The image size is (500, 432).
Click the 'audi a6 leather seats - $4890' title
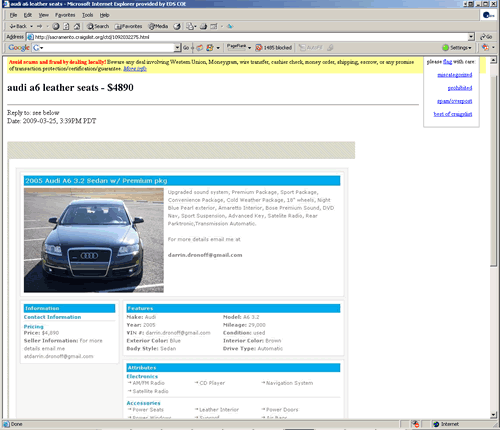click(70, 87)
